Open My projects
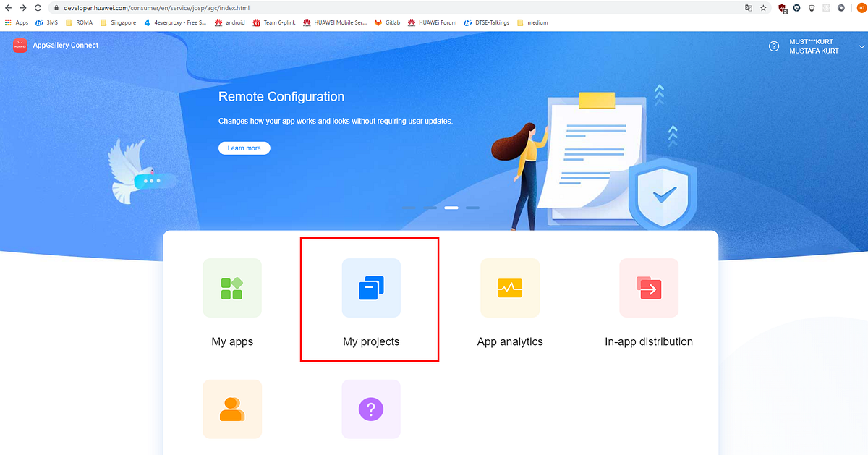The width and height of the screenshot is (868, 455). [370, 300]
